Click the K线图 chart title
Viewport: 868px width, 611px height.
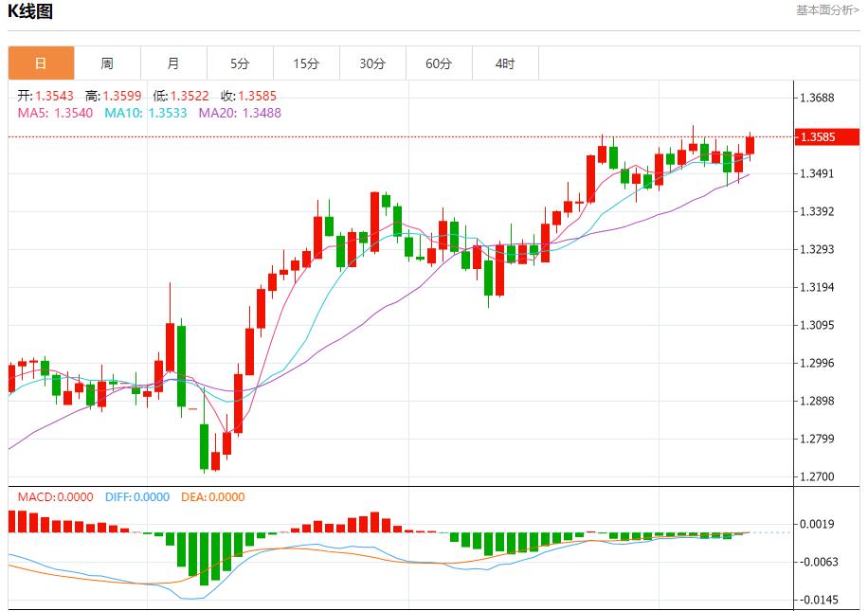pos(30,12)
